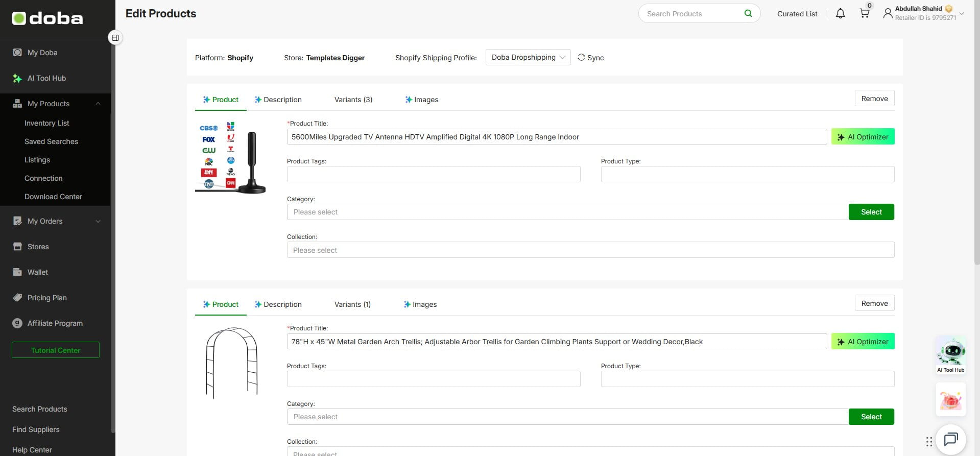
Task: Click Select category button for Garden Arch
Action: [x=871, y=417]
